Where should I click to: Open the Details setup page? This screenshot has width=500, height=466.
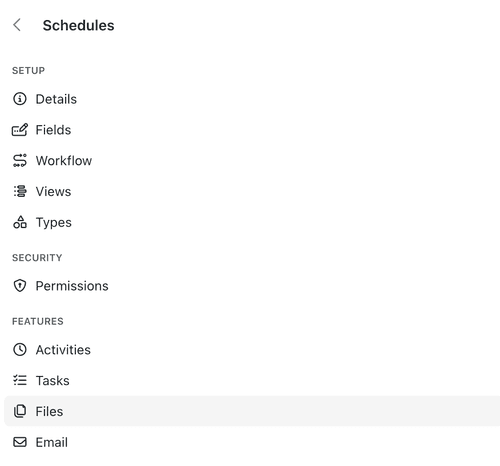coord(56,99)
